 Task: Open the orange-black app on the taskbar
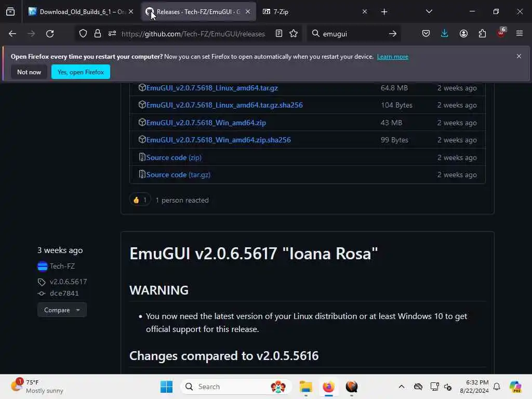coord(352,387)
